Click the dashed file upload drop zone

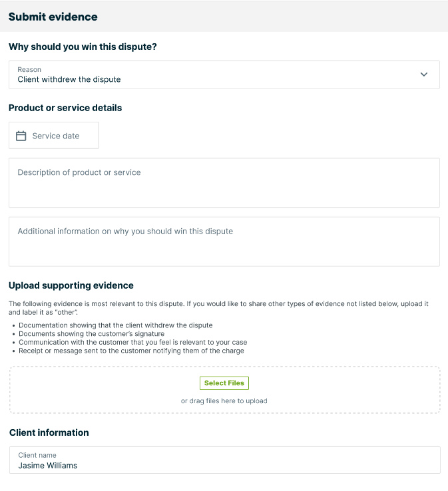click(x=224, y=390)
